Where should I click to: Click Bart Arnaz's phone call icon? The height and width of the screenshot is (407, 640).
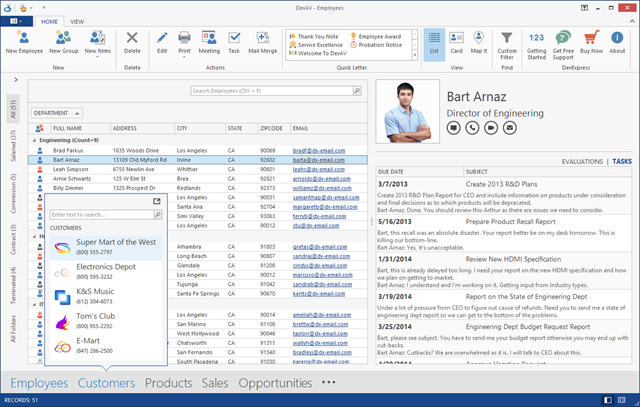click(472, 128)
